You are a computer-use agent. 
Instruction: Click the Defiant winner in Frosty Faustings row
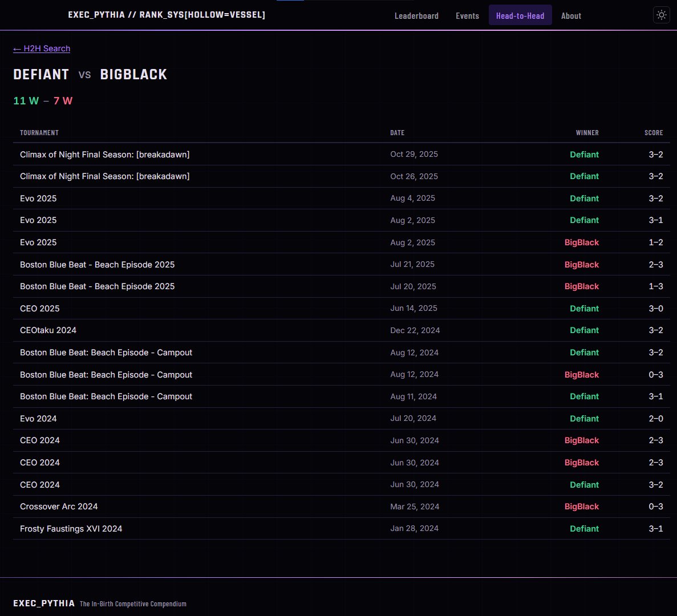(x=584, y=528)
